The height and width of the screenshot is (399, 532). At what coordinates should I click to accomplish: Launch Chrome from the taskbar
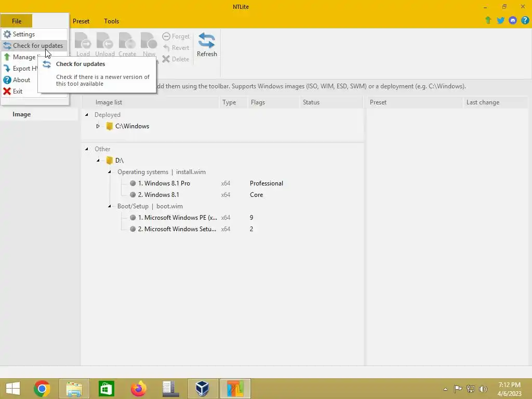pyautogui.click(x=42, y=389)
